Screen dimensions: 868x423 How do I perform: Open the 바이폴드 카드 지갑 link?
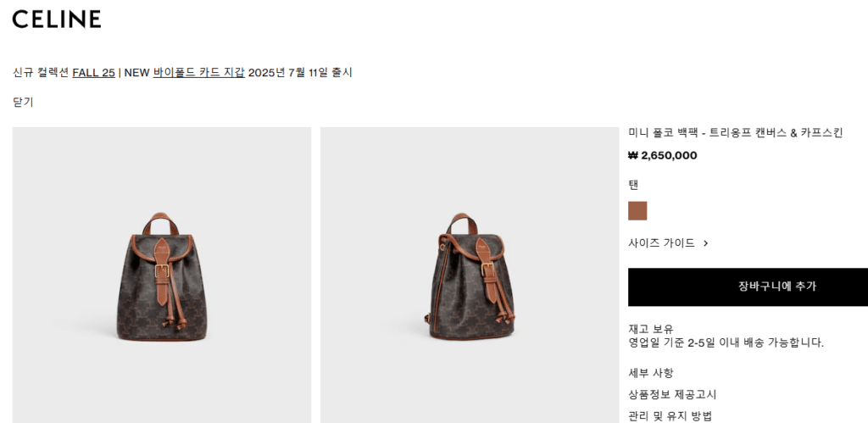[198, 73]
